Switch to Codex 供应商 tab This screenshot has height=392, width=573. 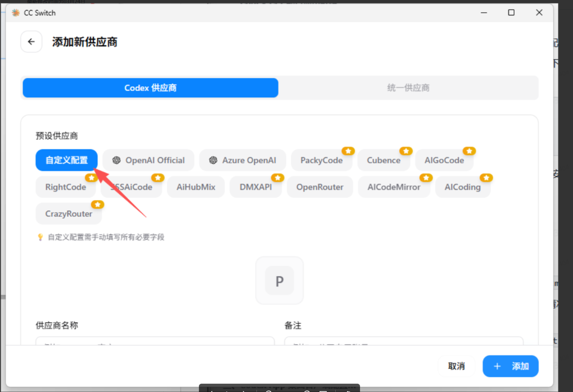coord(150,88)
